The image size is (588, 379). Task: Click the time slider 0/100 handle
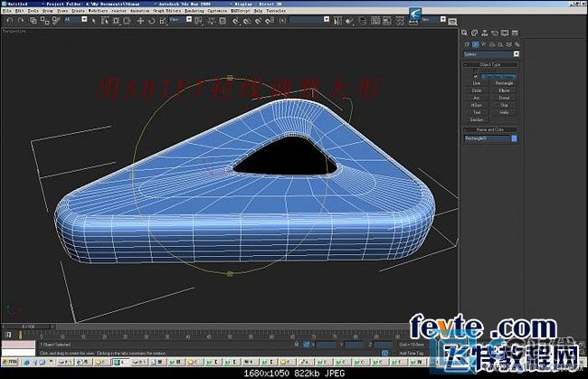(29, 327)
